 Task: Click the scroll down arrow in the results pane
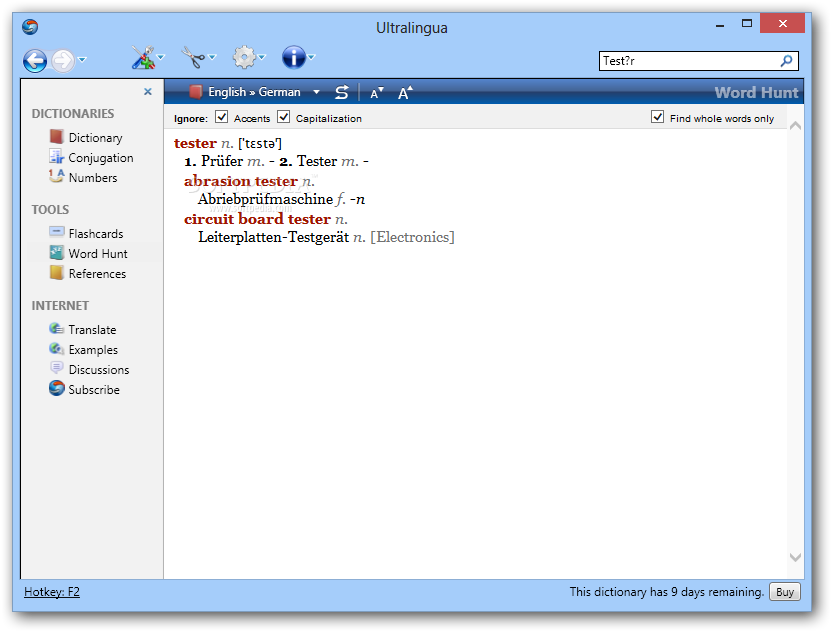[x=795, y=557]
